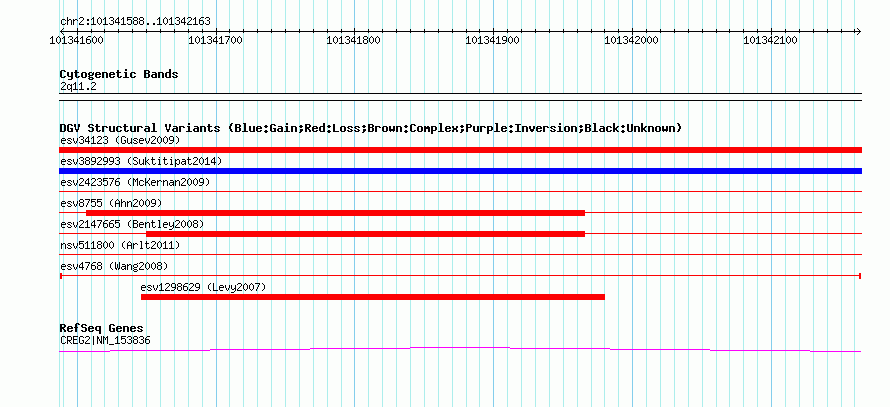The image size is (890, 407).
Task: Click the 101341900 ruler tick label
Action: click(x=492, y=40)
